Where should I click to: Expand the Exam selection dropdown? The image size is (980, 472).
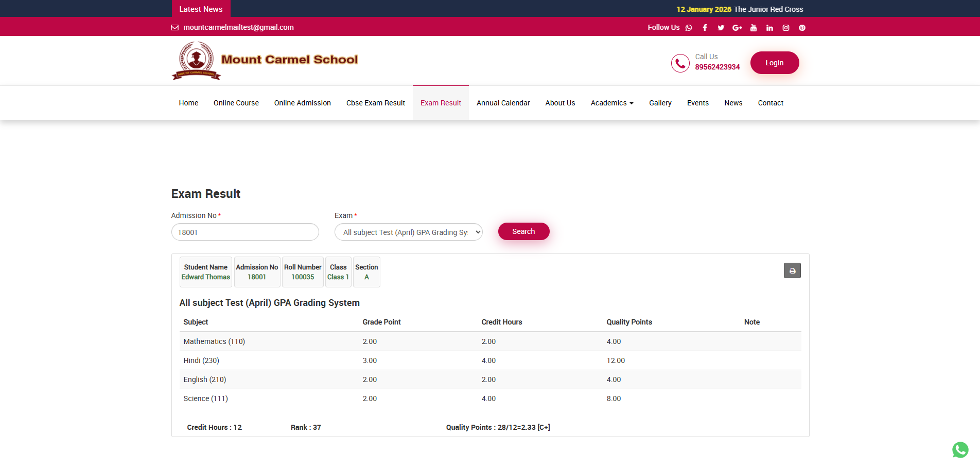point(408,232)
